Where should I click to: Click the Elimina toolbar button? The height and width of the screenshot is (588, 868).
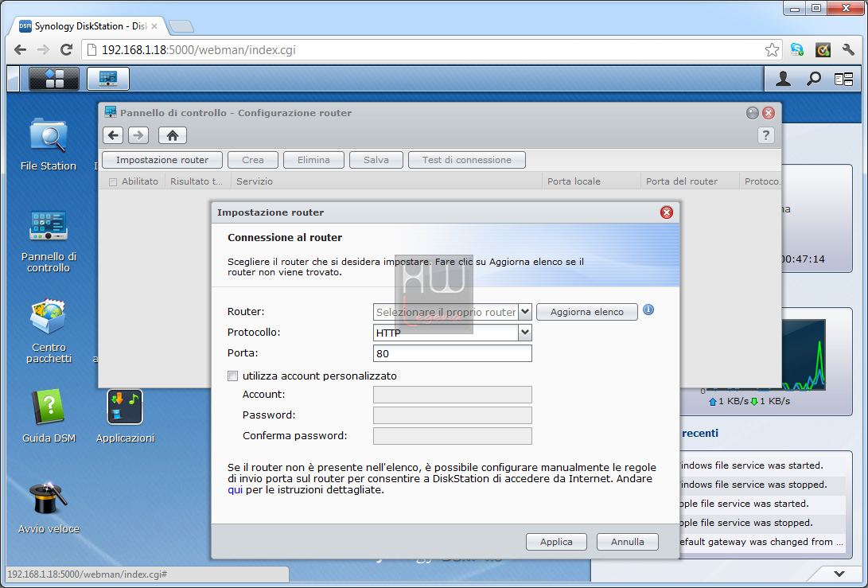click(313, 160)
